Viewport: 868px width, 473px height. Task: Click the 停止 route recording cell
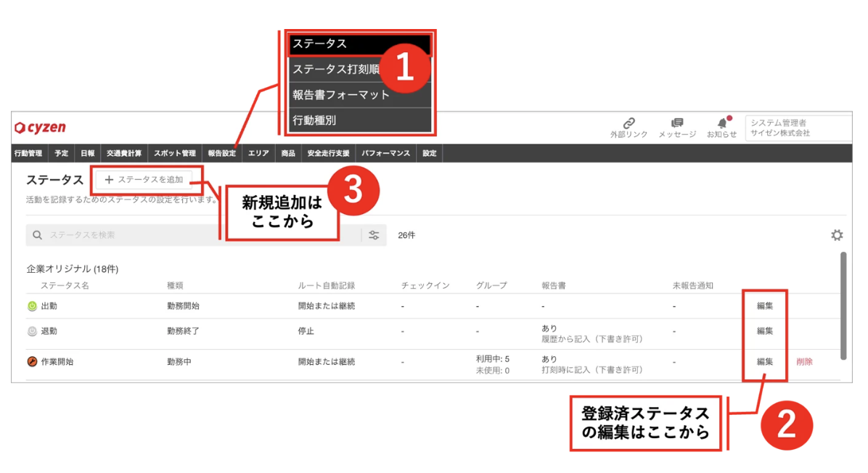(306, 332)
